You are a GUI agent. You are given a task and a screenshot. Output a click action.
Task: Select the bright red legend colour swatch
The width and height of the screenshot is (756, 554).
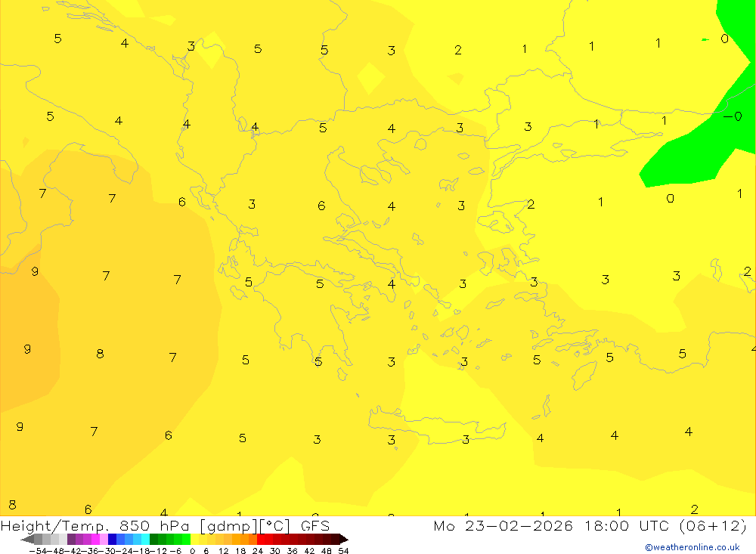[261, 540]
